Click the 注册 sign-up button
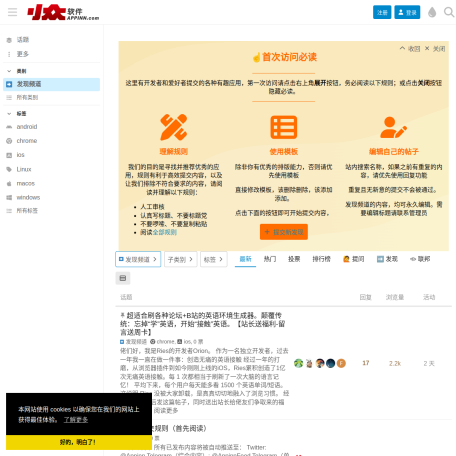 click(x=382, y=12)
